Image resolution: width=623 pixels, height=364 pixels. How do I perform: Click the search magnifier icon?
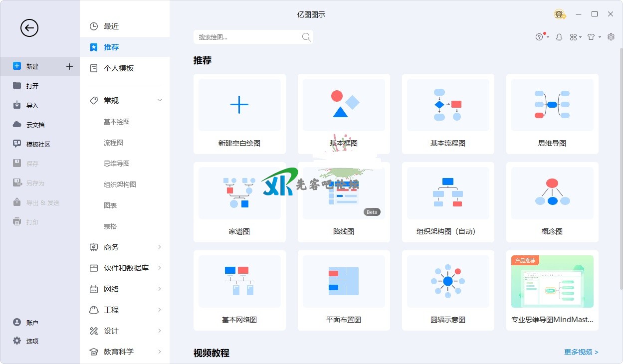pyautogui.click(x=306, y=37)
